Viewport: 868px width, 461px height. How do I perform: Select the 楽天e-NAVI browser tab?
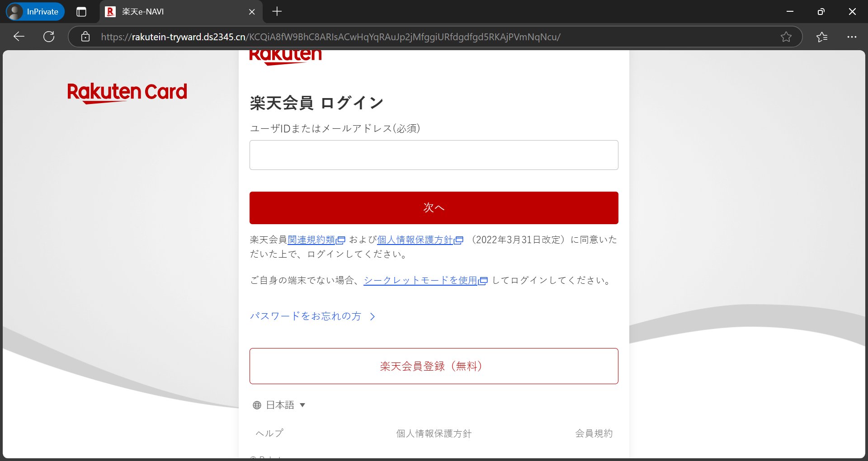tap(180, 12)
